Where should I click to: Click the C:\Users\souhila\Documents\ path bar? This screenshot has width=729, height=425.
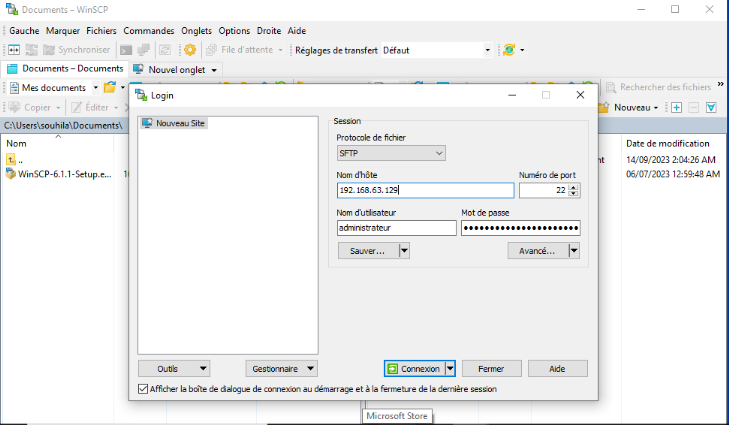click(x=63, y=126)
